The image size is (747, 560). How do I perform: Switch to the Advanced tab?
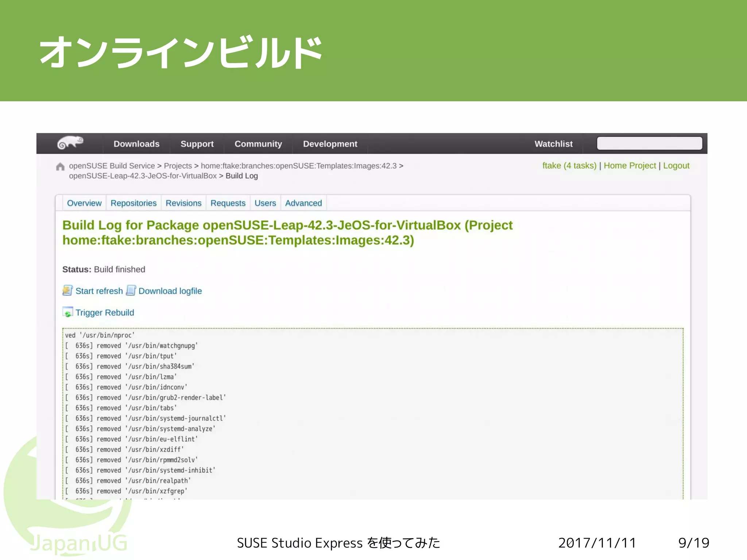point(303,203)
